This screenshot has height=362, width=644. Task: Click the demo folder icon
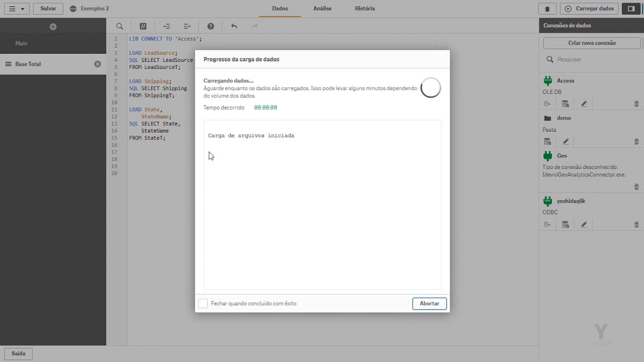[548, 118]
